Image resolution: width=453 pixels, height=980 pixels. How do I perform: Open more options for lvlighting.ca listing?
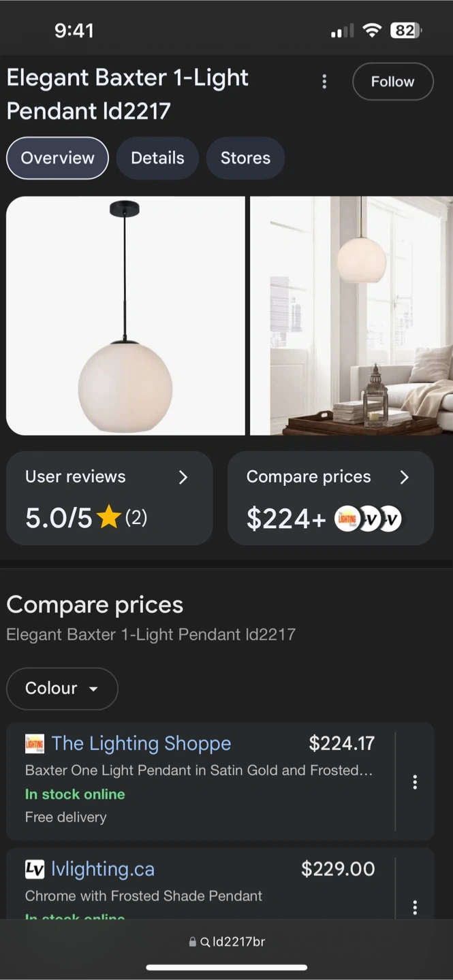[x=414, y=907]
